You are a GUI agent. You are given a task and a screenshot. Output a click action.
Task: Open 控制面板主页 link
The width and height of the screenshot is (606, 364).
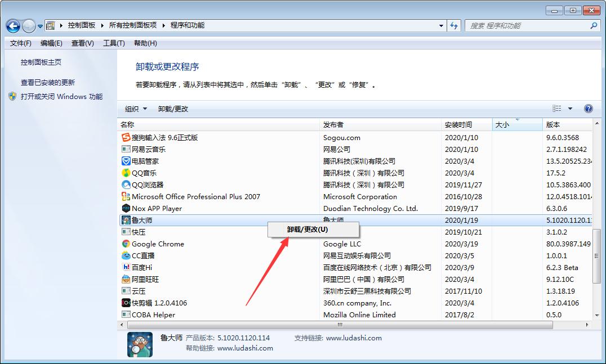coord(41,62)
